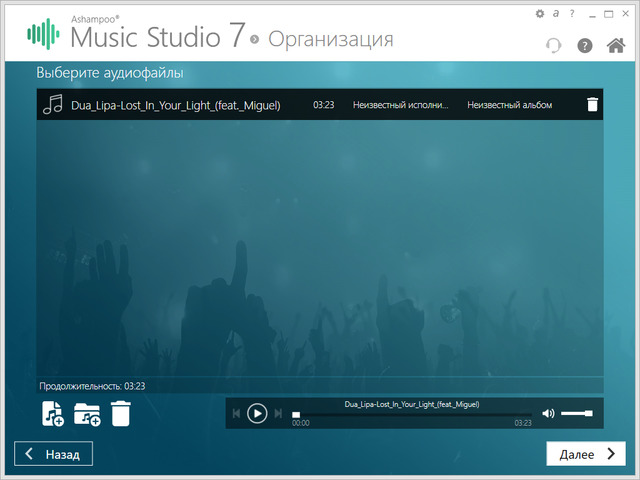Open support via headset icon
The height and width of the screenshot is (480, 640).
[x=553, y=45]
